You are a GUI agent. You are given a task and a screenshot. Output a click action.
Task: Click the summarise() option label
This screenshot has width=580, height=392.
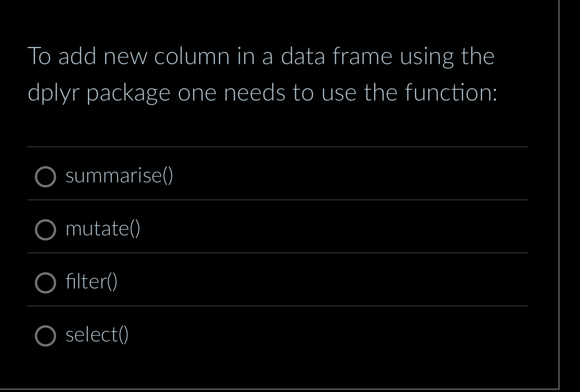[x=119, y=176]
